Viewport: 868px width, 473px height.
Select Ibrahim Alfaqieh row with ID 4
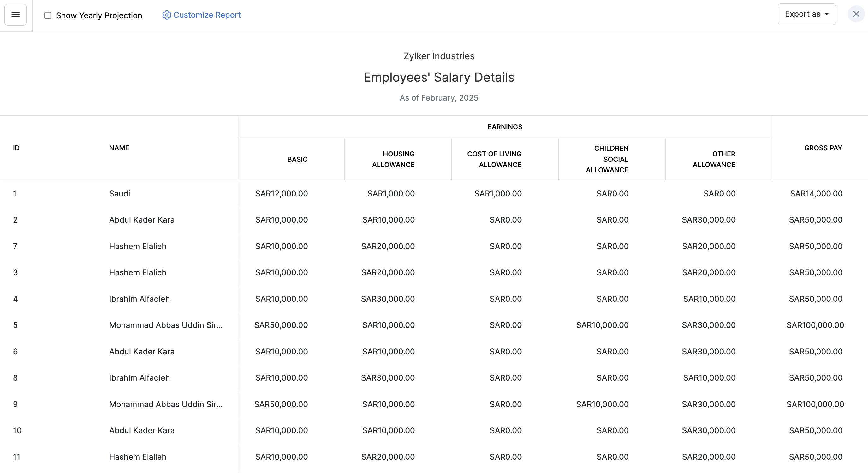[x=139, y=299]
